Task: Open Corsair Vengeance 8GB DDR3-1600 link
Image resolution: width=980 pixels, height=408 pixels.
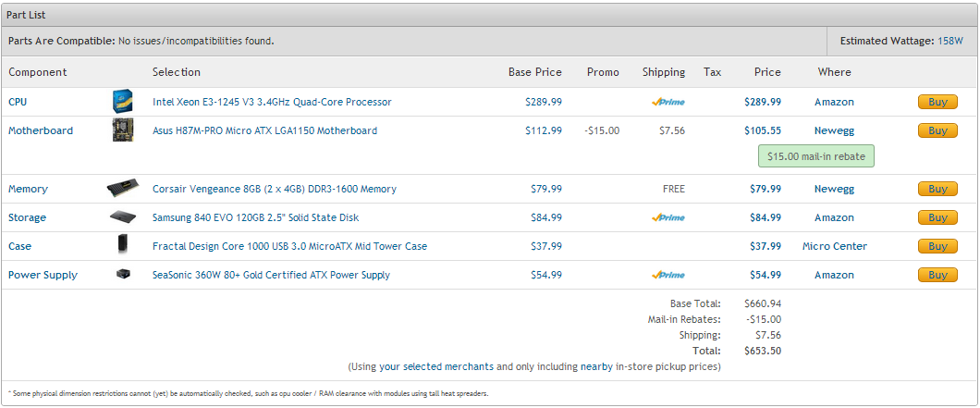Action: coord(275,189)
